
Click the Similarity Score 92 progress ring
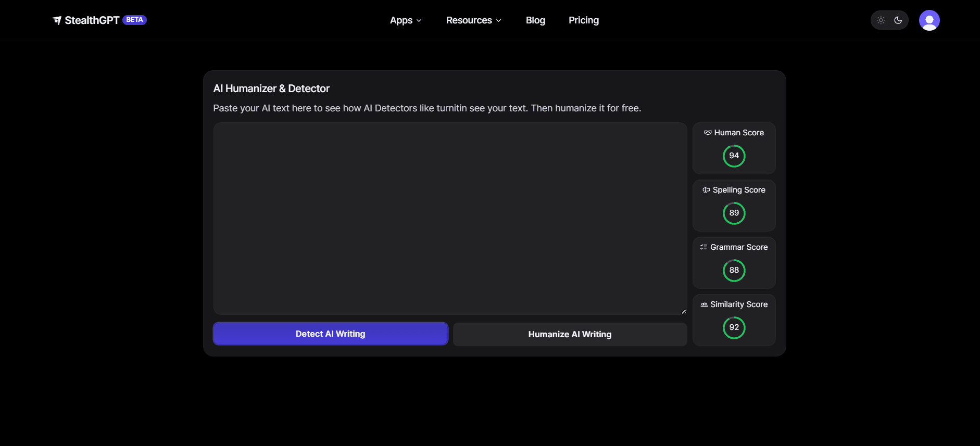click(734, 328)
